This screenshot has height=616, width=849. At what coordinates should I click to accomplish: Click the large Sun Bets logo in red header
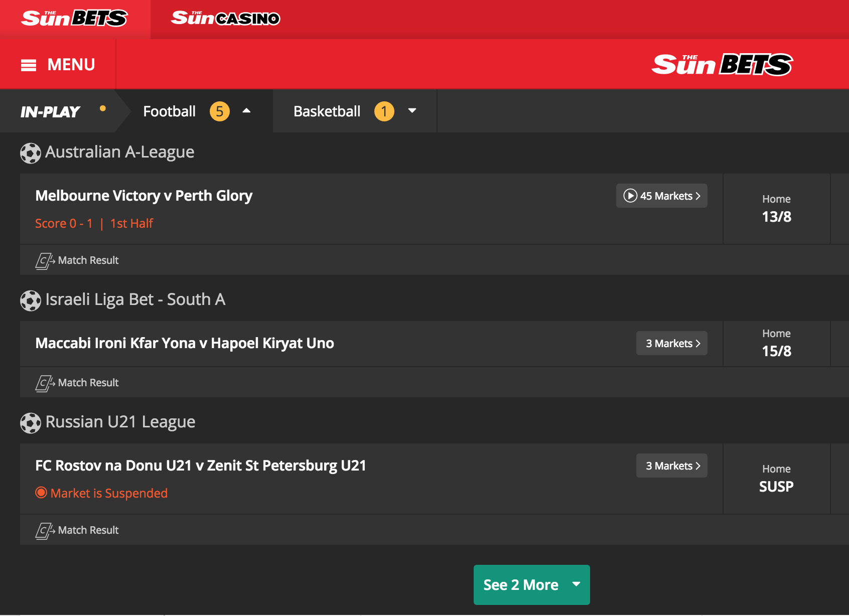coord(722,65)
